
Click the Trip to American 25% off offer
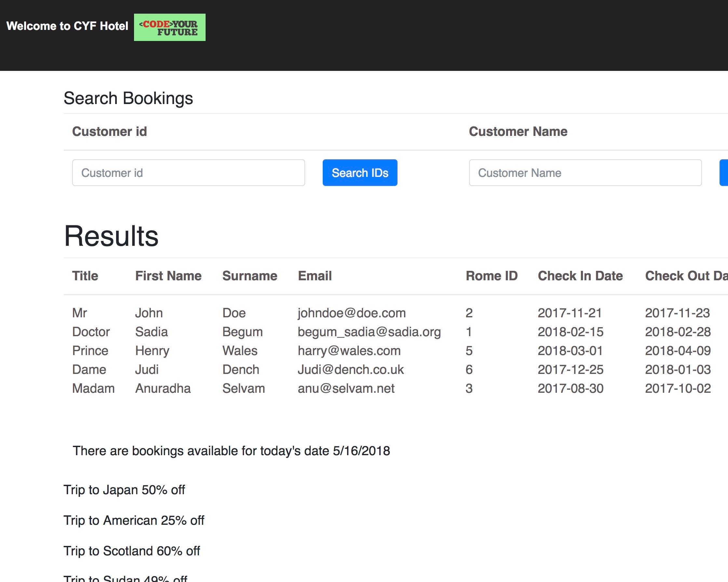134,521
